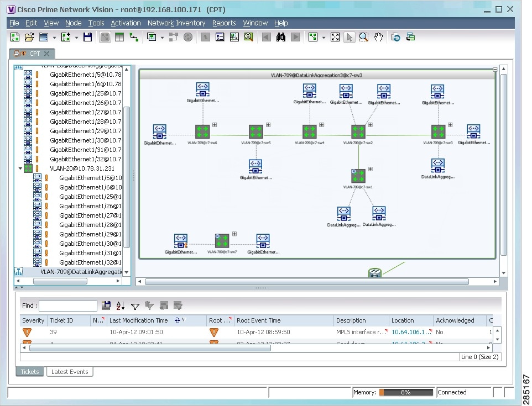Collapse the VLAN-709 aggregation box

click(x=495, y=70)
